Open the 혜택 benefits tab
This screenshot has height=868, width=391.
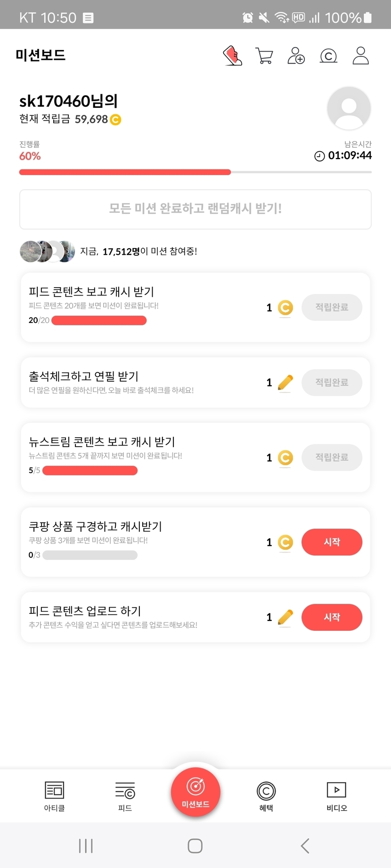point(266,796)
